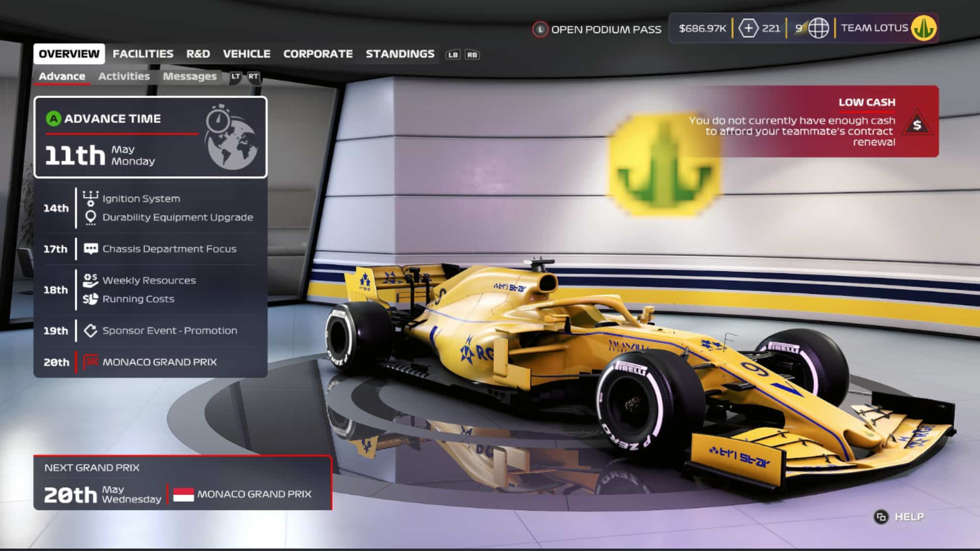This screenshot has width=980, height=551.
Task: View the STANDINGS tab
Action: pyautogui.click(x=400, y=54)
